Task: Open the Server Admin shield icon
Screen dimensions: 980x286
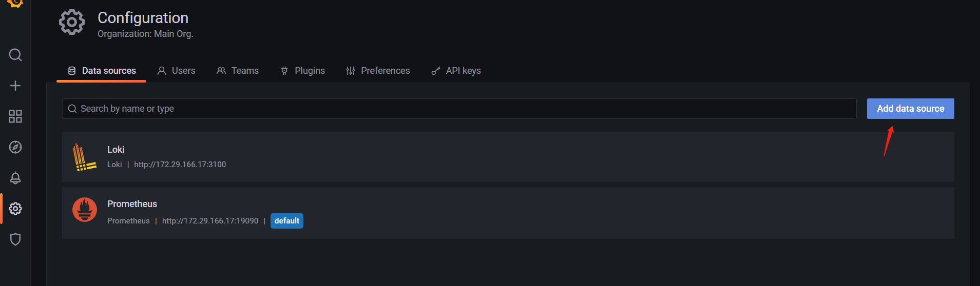Action: [15, 239]
